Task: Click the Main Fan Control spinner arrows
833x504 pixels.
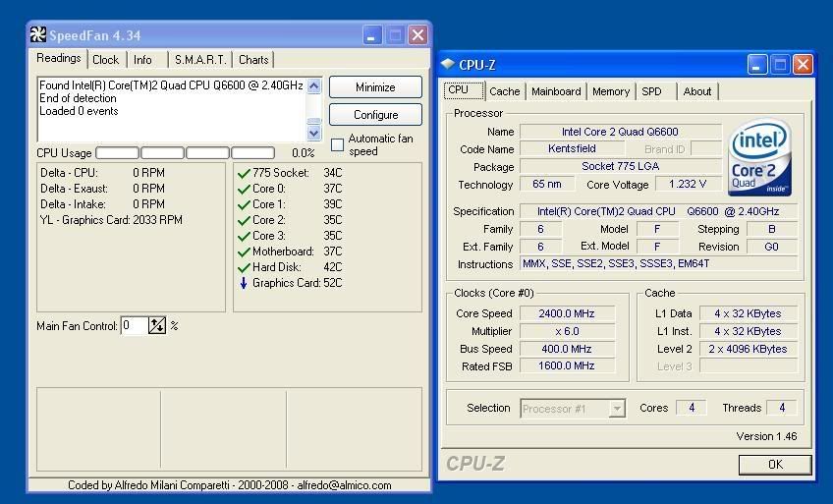Action: (x=157, y=325)
